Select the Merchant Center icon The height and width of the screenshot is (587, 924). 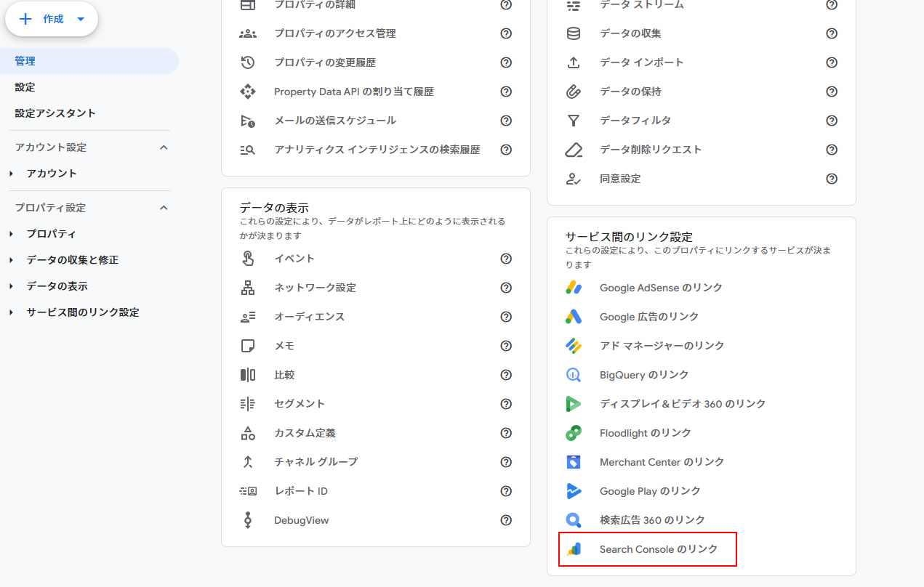575,462
